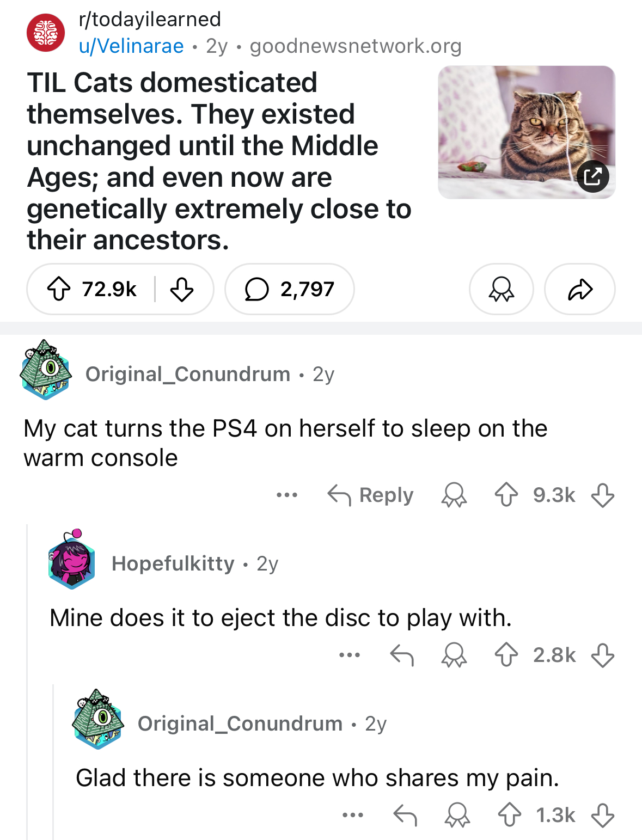
Task: Open more options for Hopefulkitty's comment
Action: (x=350, y=655)
